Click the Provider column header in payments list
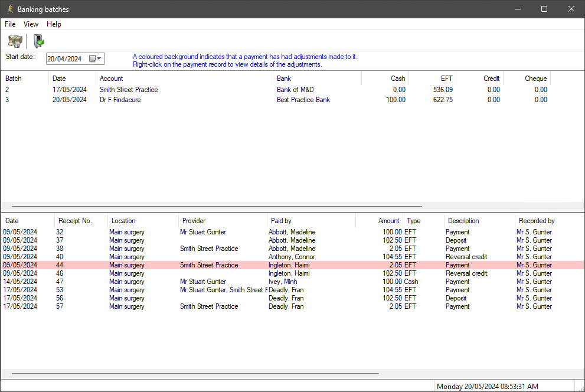The height and width of the screenshot is (392, 585). (x=223, y=221)
